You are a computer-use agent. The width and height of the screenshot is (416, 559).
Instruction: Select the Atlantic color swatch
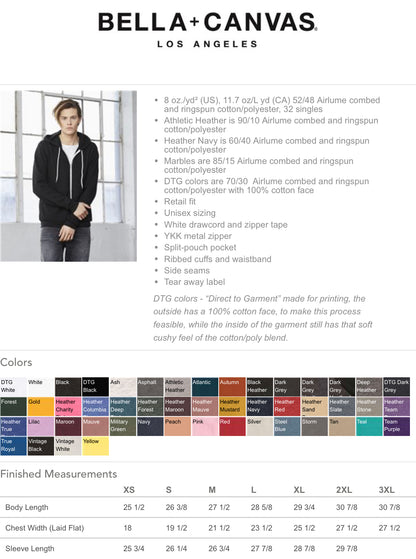(205, 387)
